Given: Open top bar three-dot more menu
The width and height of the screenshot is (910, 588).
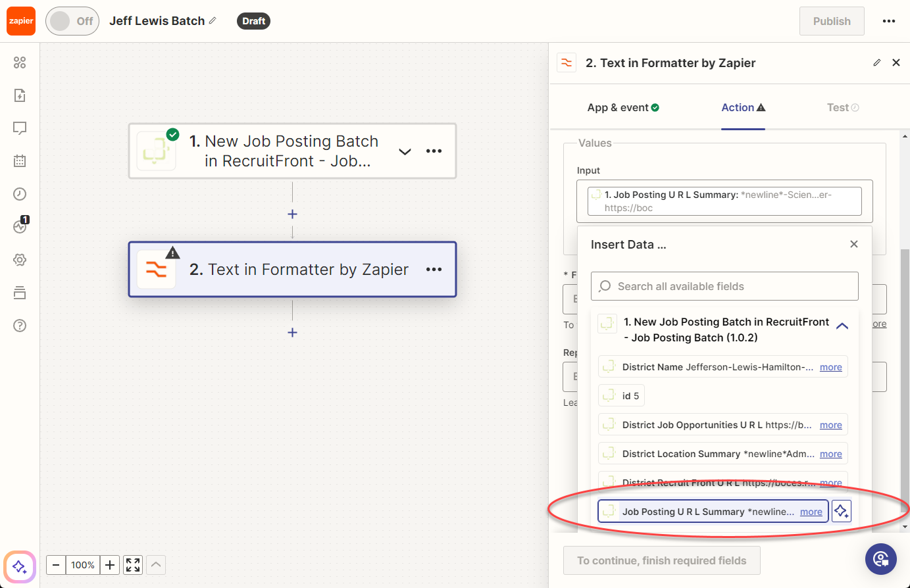Looking at the screenshot, I should [x=889, y=21].
